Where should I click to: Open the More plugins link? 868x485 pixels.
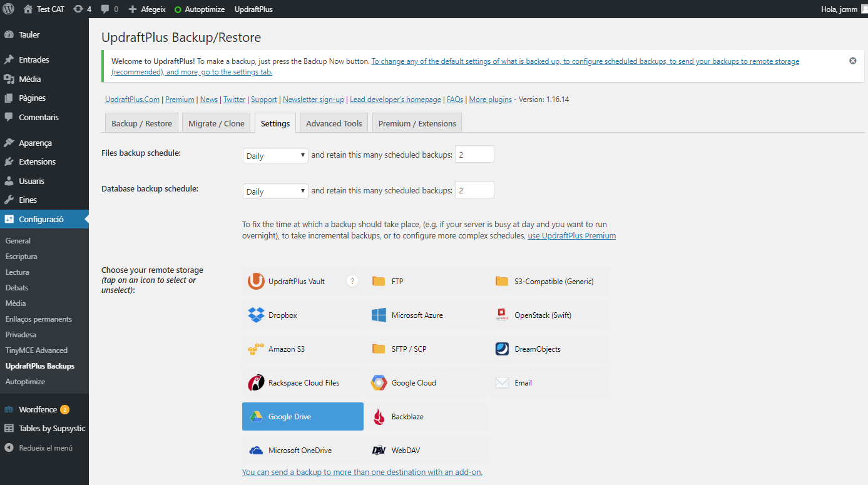[x=491, y=100]
